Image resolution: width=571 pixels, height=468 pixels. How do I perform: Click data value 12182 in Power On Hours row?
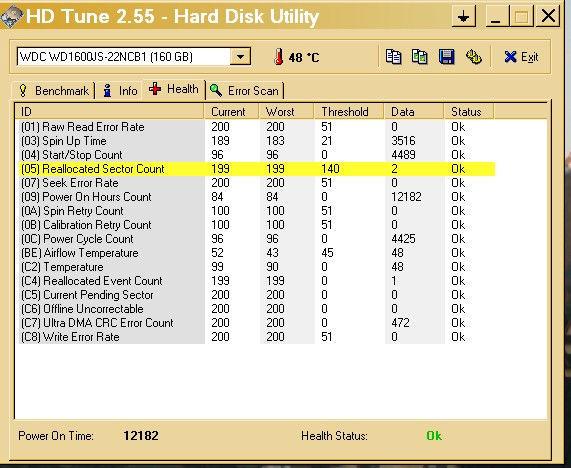406,197
